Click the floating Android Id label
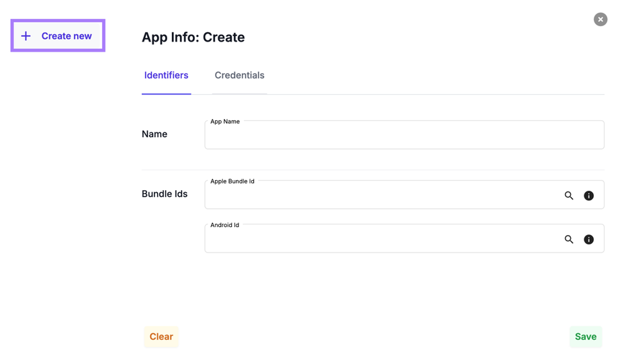The height and width of the screenshot is (364, 618). [224, 225]
